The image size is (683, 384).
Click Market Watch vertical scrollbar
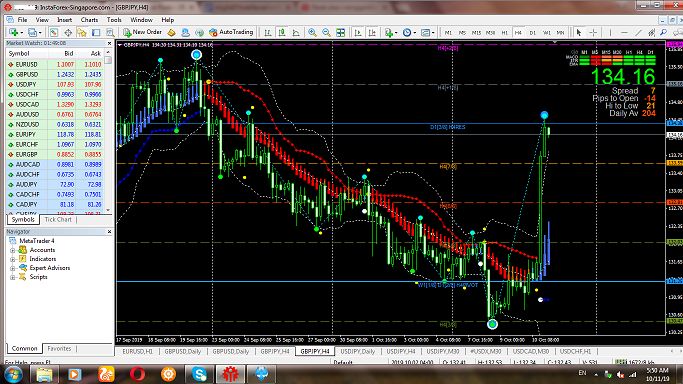pyautogui.click(x=108, y=131)
